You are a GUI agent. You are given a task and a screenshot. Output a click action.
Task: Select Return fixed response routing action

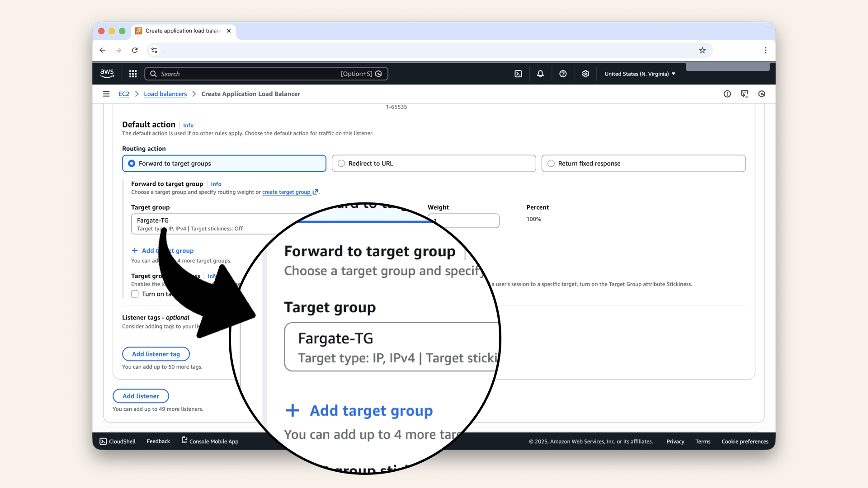(x=551, y=164)
